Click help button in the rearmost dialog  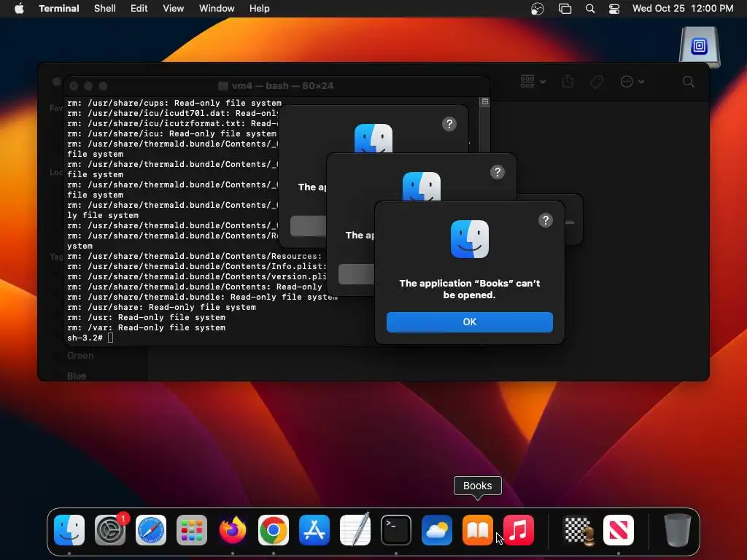pyautogui.click(x=449, y=124)
